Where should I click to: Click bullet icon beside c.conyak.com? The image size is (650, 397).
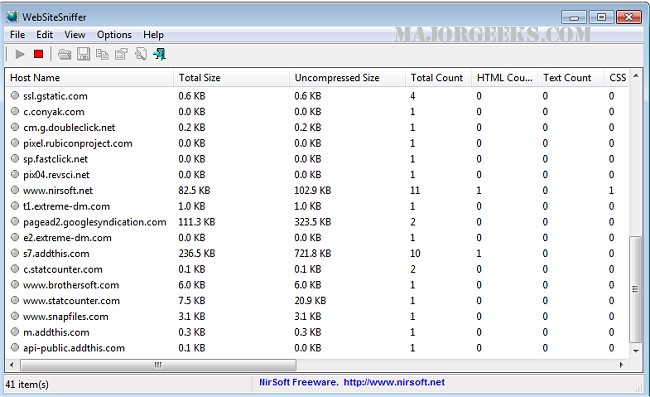(x=15, y=111)
